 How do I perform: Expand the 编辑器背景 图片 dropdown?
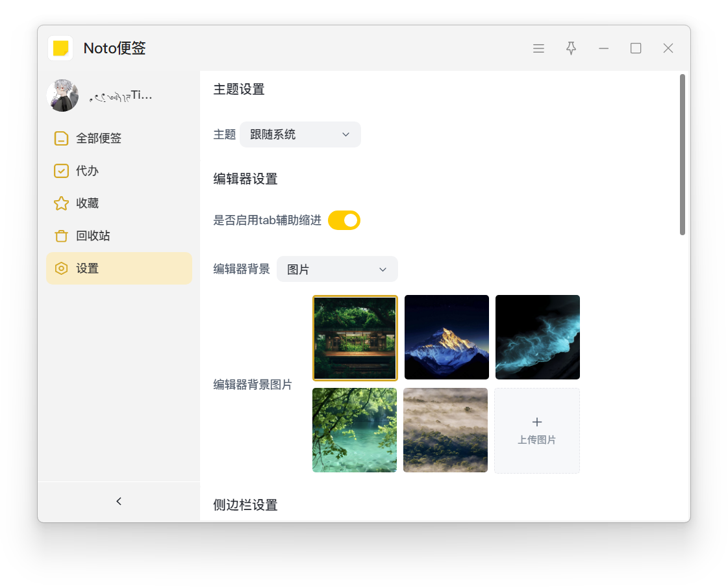(x=336, y=269)
